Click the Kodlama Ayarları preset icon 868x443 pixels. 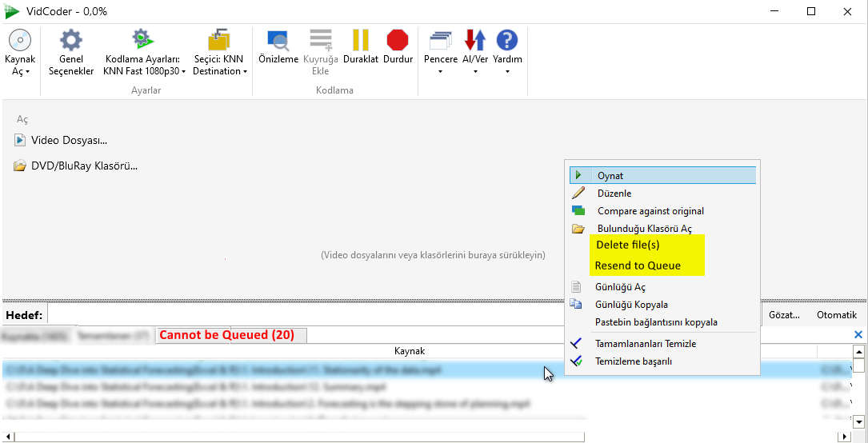144,40
